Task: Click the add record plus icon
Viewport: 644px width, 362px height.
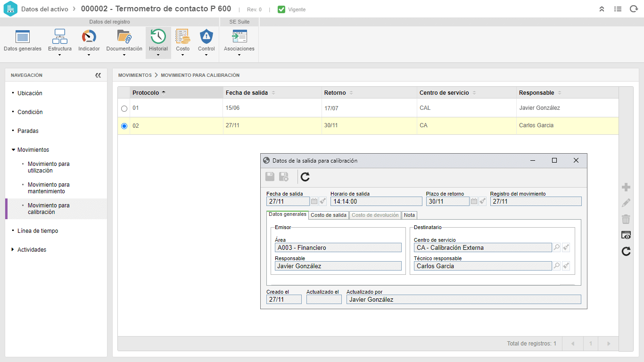Action: [x=626, y=187]
